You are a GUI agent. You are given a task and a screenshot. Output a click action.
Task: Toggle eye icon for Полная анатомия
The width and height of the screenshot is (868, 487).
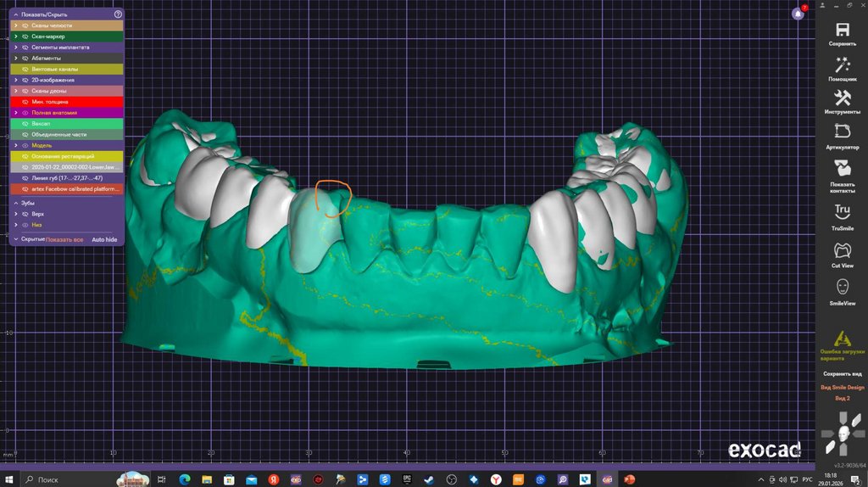pos(25,113)
